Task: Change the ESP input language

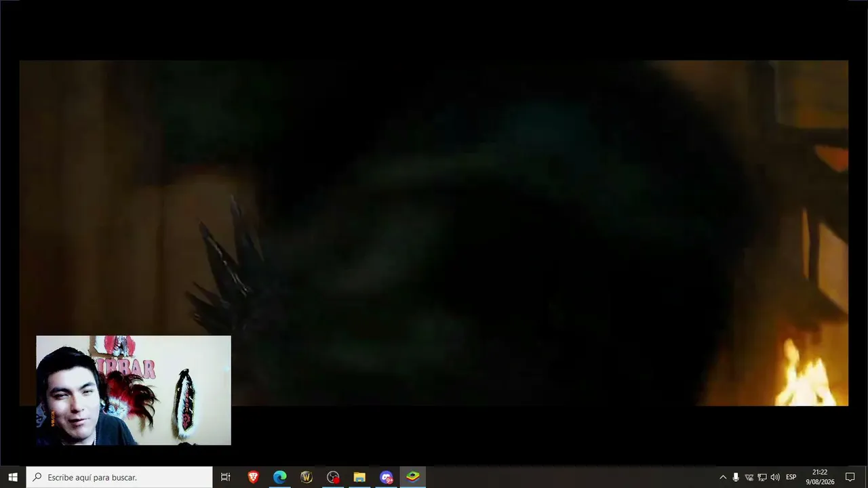Action: (791, 477)
